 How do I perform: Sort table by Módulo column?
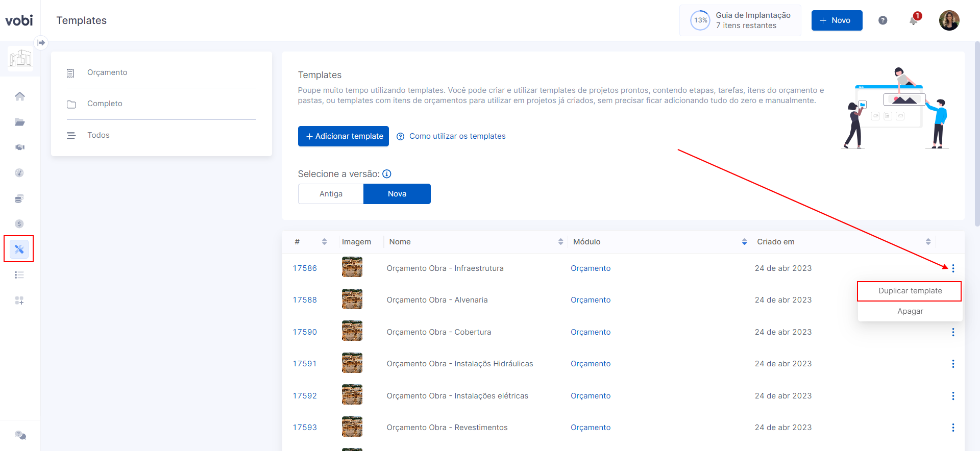tap(744, 242)
